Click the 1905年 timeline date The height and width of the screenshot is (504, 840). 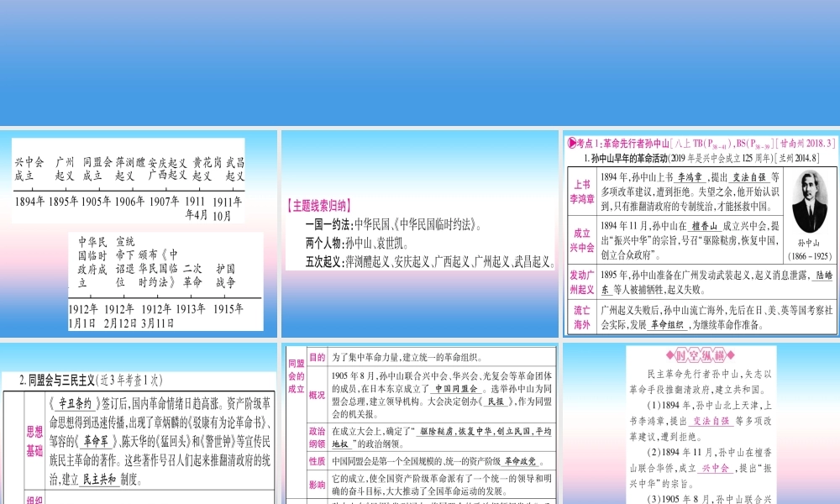pos(97,202)
